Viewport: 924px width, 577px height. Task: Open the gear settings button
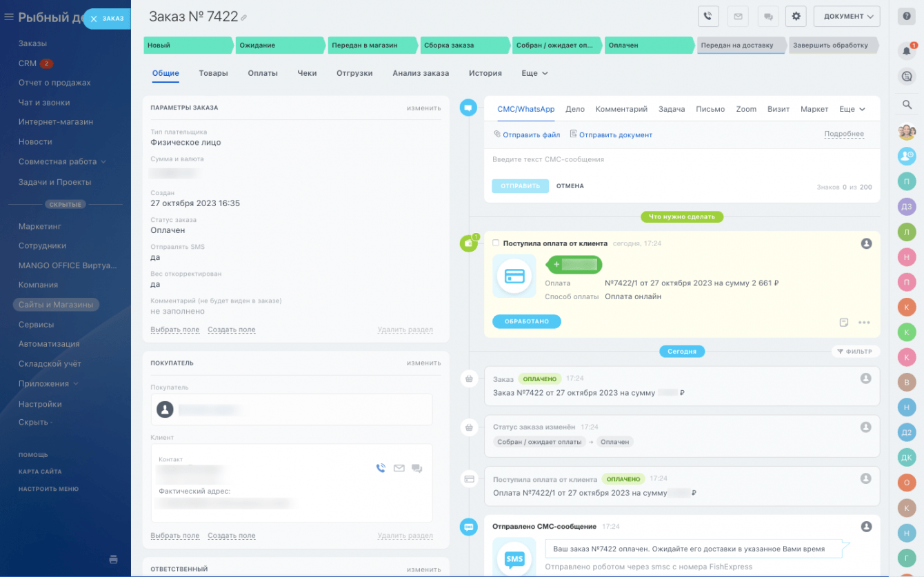click(796, 17)
